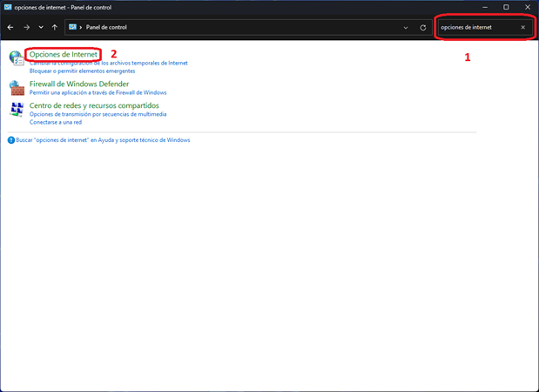Minimize the Panel de control window

pyautogui.click(x=485, y=7)
